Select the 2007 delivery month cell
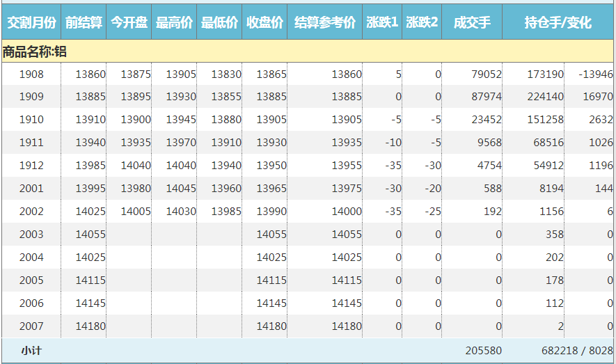Viewport: 616px width, 364px height. (x=31, y=326)
